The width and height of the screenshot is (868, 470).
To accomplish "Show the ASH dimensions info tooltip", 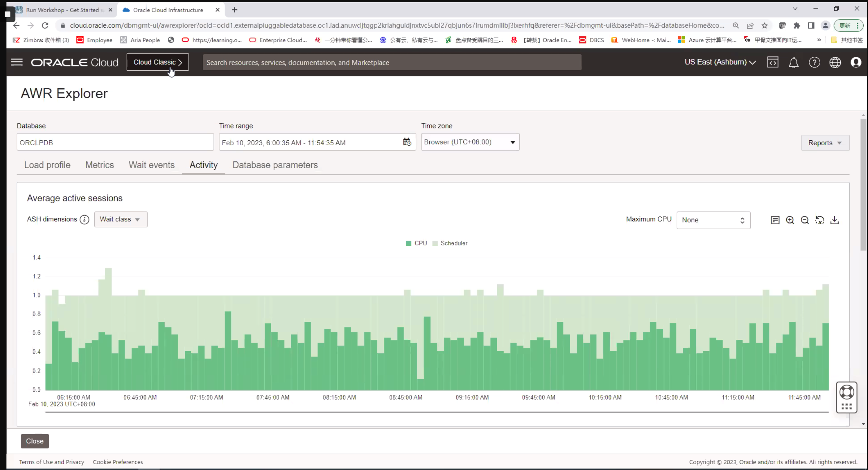I will (x=84, y=220).
